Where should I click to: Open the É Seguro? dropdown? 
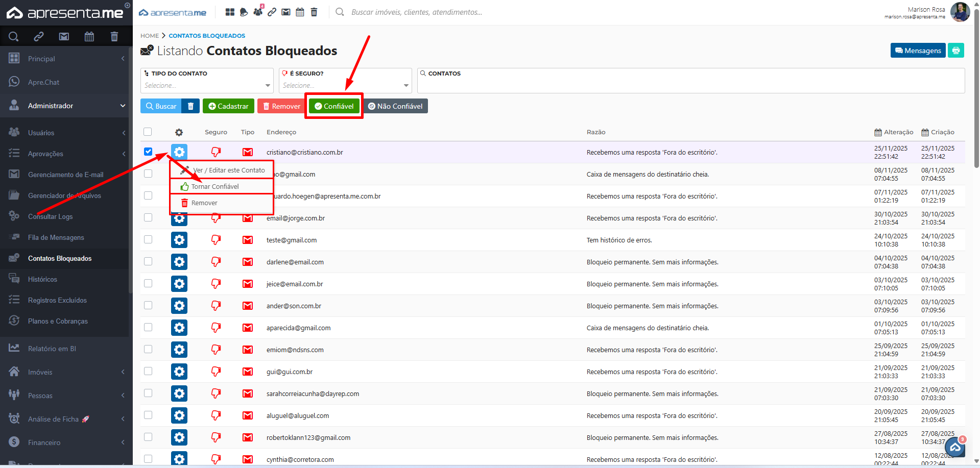(345, 85)
